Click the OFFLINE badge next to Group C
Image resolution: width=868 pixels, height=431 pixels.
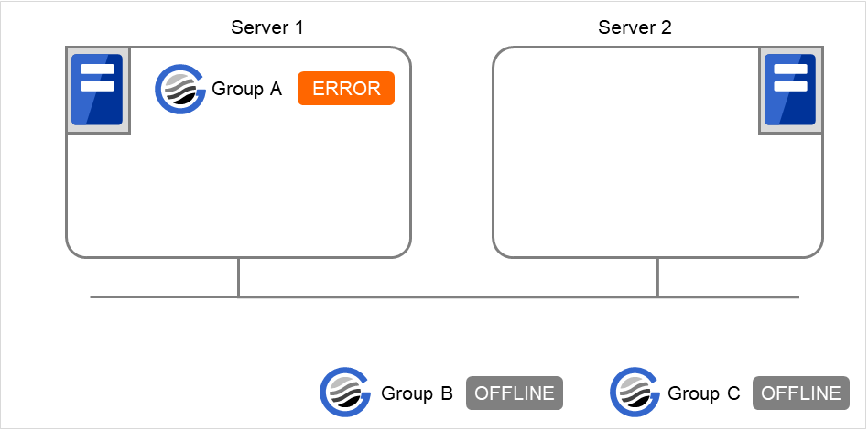[x=800, y=393]
